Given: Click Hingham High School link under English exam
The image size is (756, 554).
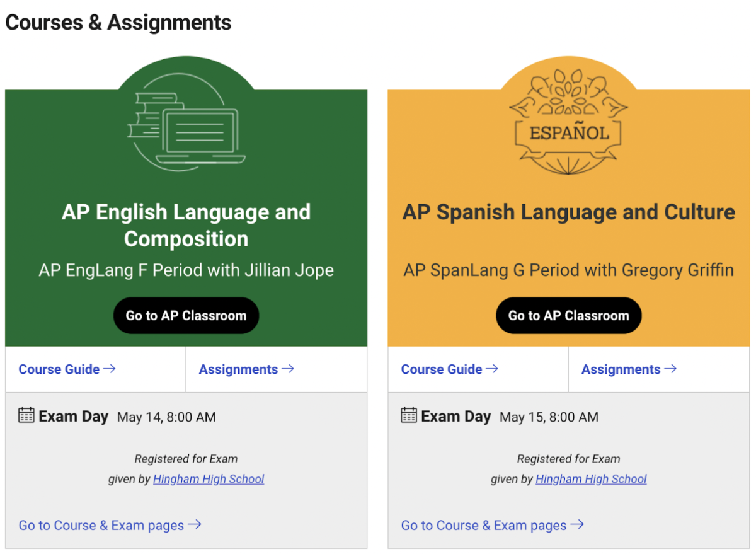Looking at the screenshot, I should [x=209, y=479].
